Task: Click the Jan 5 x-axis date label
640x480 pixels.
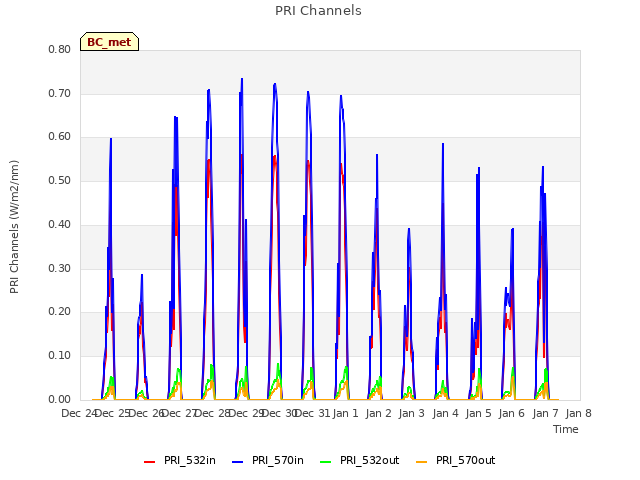Action: point(478,413)
